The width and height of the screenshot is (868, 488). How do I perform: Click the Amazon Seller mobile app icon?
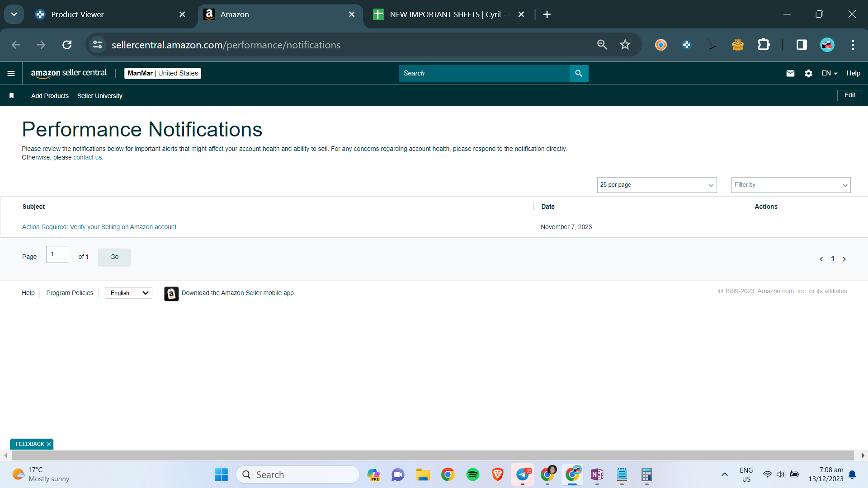171,294
